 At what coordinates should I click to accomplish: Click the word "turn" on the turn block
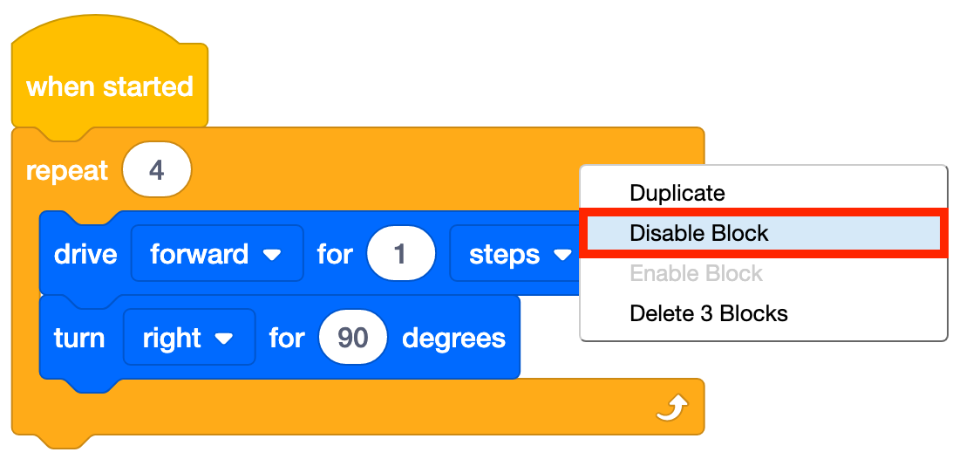tap(78, 339)
